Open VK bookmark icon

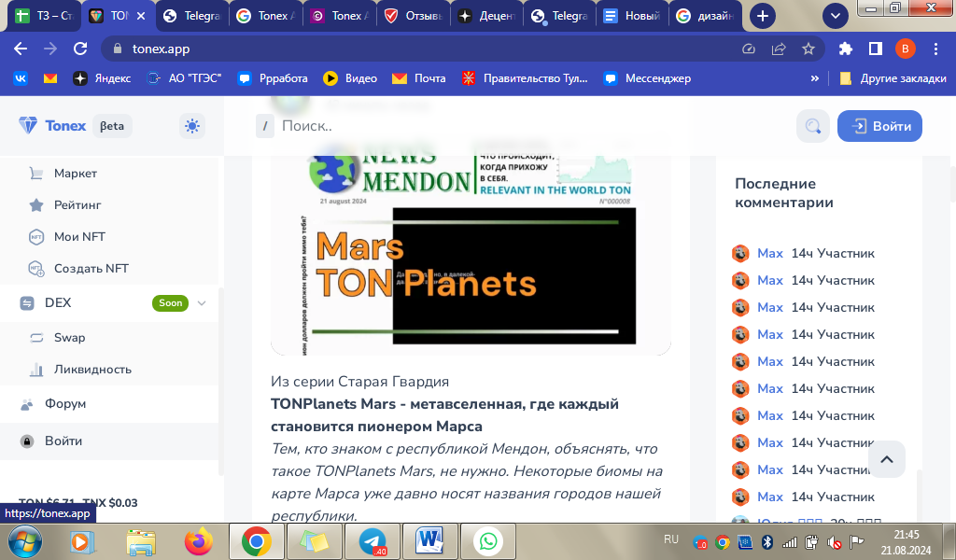click(x=21, y=78)
